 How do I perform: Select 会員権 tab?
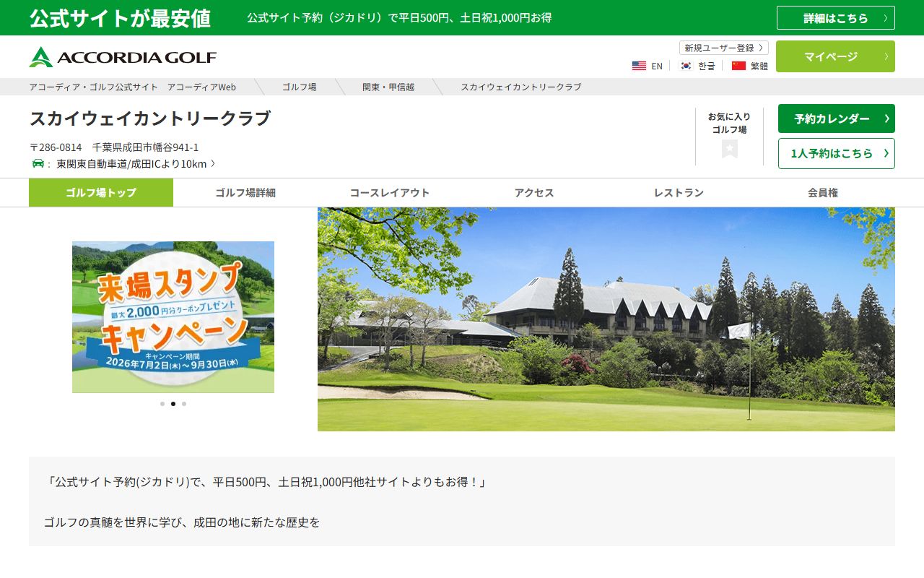point(823,193)
